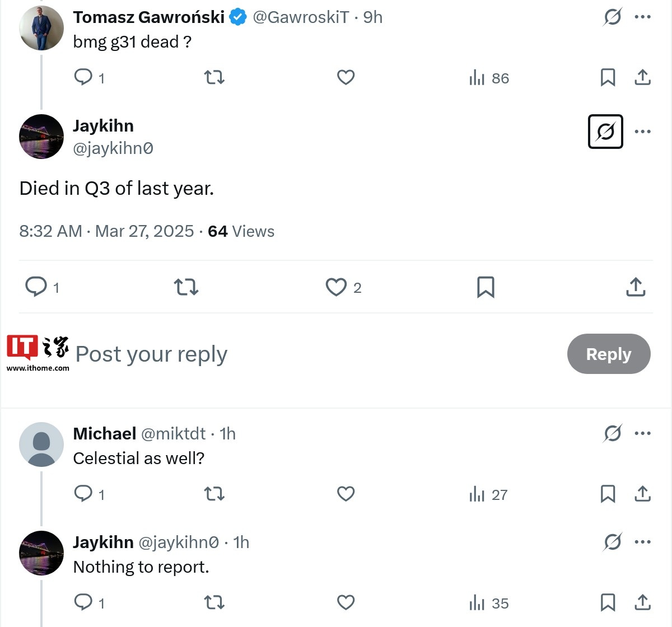This screenshot has height=627, width=672.
Task: Repost Michael's "Celestial as well?" reply
Action: (214, 494)
